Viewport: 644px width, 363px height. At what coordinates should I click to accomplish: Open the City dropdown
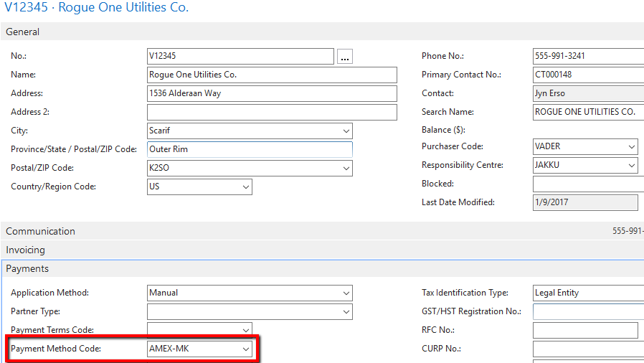point(346,131)
